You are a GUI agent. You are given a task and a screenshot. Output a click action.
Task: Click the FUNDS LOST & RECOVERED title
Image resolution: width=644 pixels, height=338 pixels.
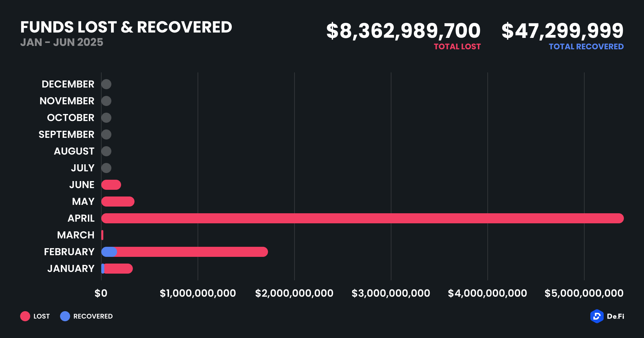[x=126, y=27]
